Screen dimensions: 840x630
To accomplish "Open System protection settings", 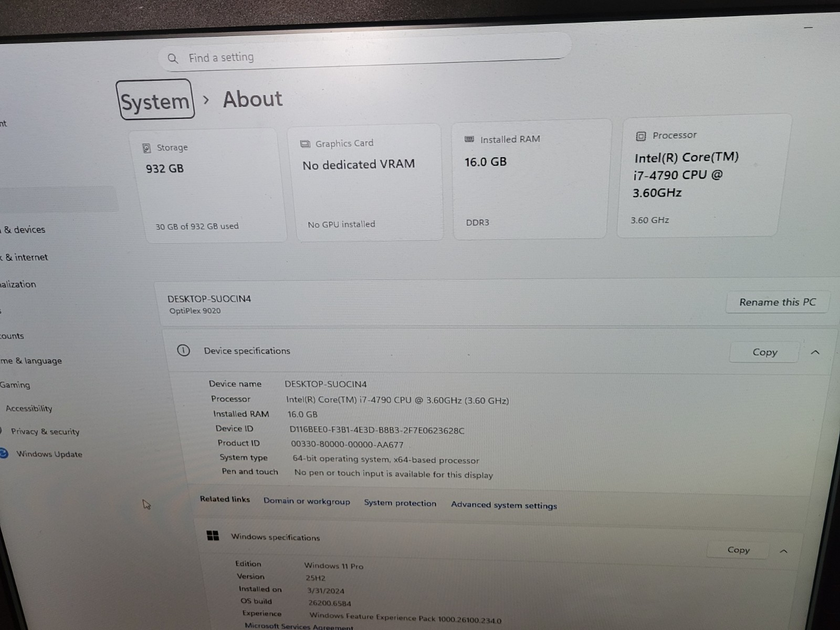I will point(400,503).
